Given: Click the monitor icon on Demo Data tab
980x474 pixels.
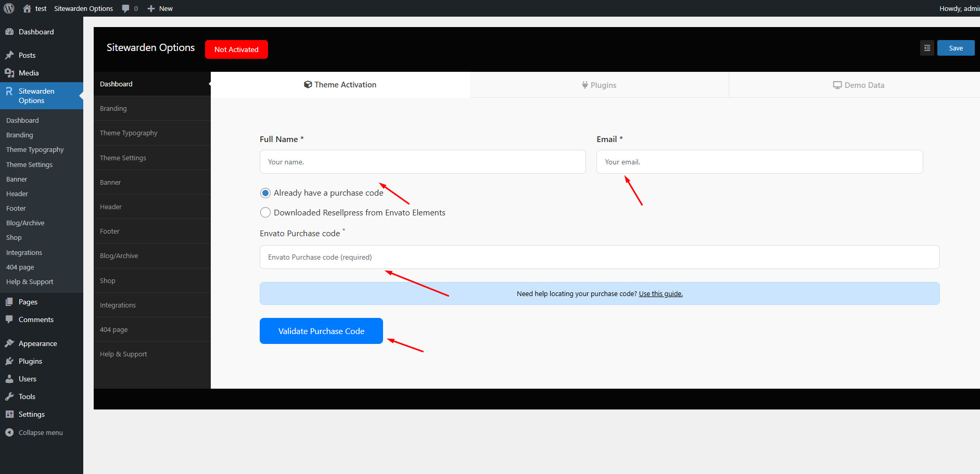Looking at the screenshot, I should point(837,85).
